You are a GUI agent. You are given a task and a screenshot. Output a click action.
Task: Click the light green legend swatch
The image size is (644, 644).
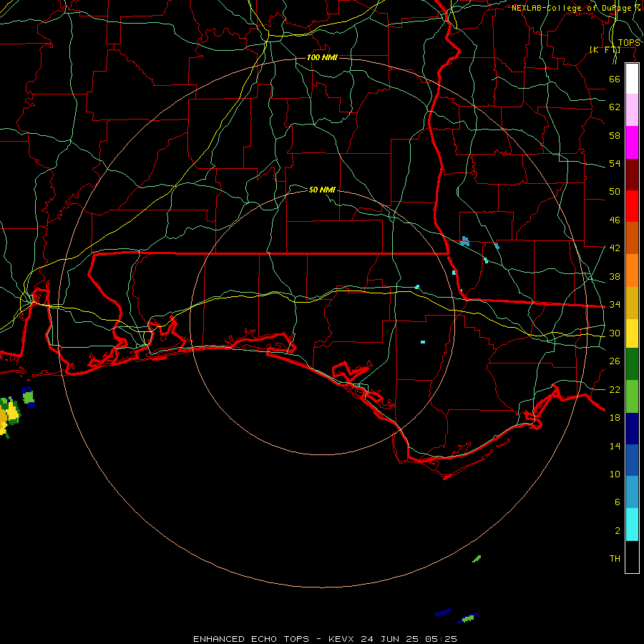pos(632,396)
